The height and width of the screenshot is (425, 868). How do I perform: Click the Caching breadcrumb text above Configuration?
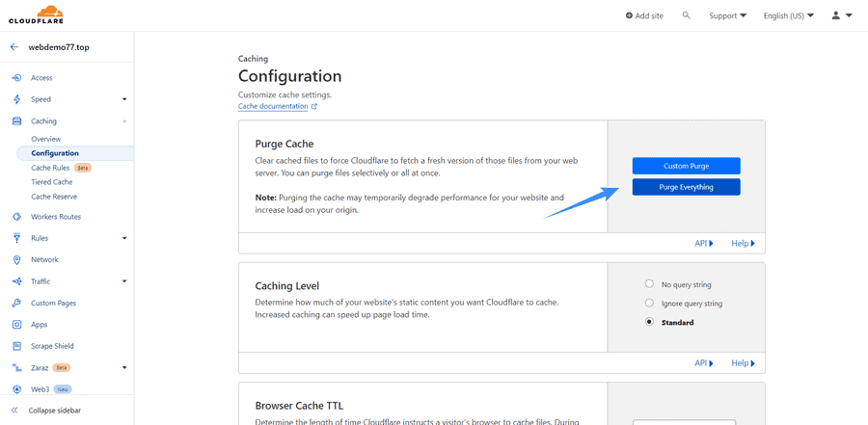coord(253,58)
